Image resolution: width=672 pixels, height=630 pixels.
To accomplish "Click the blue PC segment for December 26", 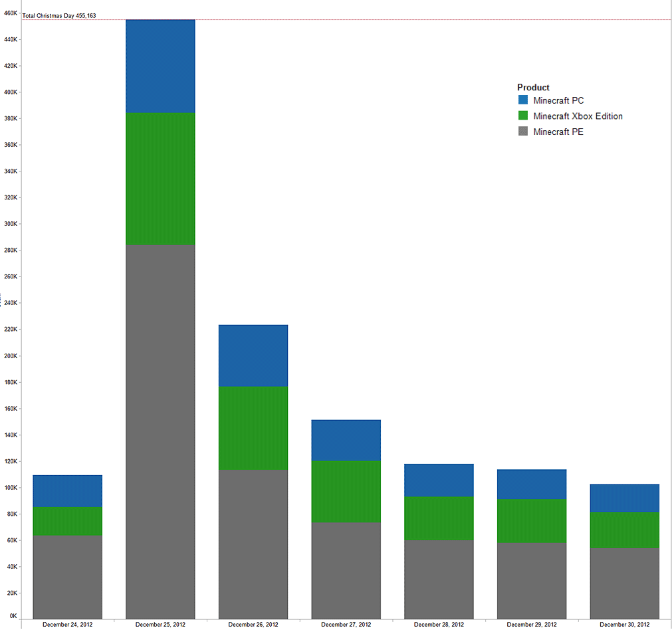I will point(253,356).
